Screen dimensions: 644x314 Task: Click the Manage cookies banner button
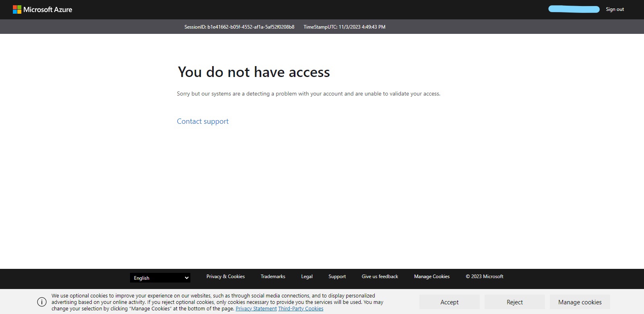[580, 302]
